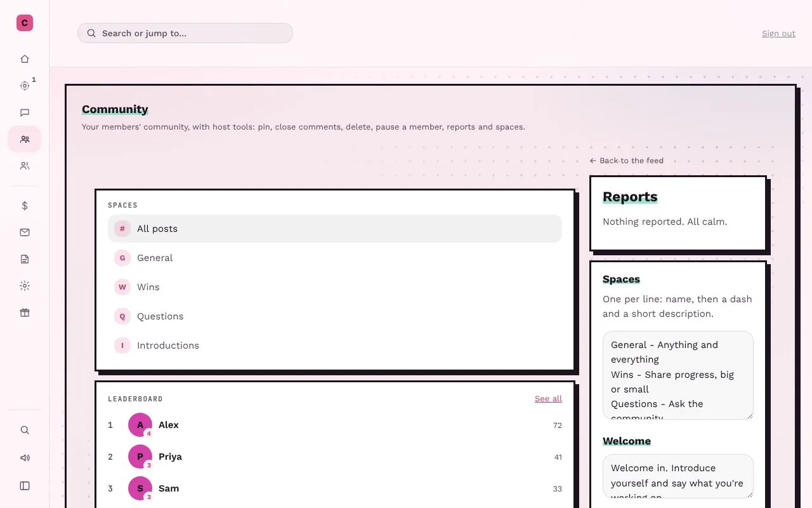The image size is (812, 508).
Task: Open Priya's leaderboard row
Action: [x=335, y=457]
